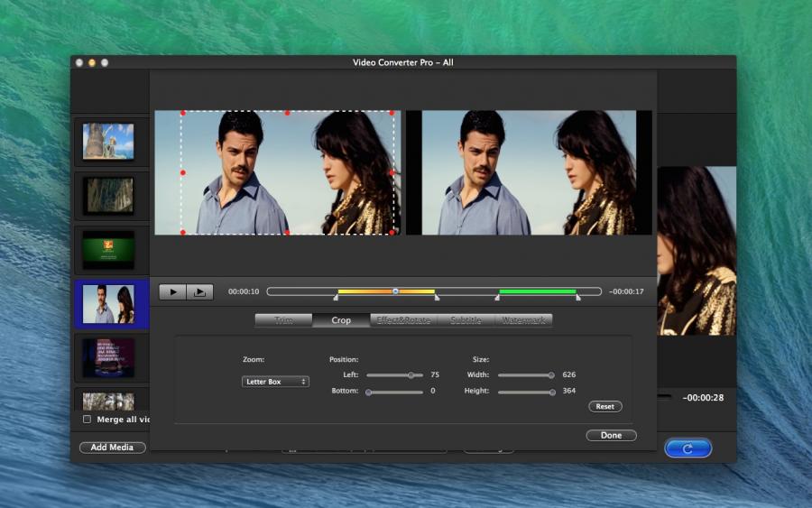Click the top-left crop handle
Screen dimensions: 812x508
pos(183,113)
